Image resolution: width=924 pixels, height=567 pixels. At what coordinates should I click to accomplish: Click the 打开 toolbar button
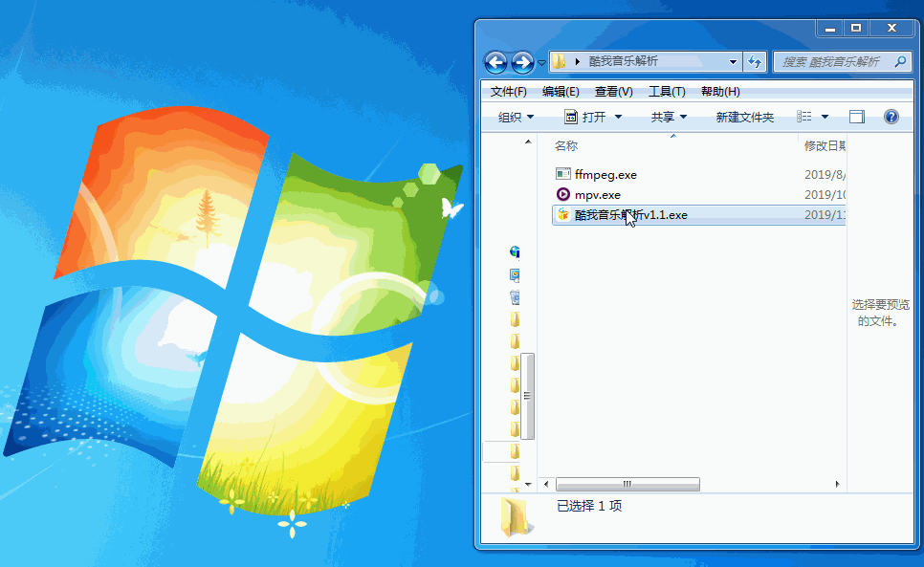[585, 118]
